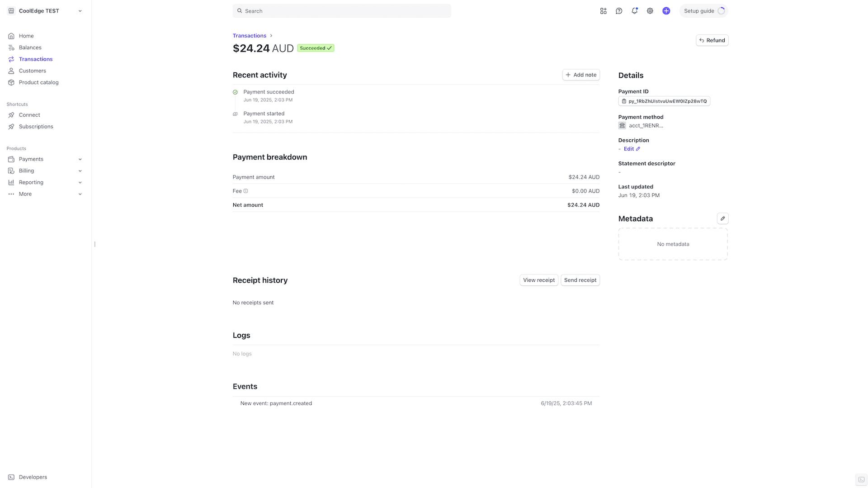Viewport: 868px width, 488px height.
Task: View notifications via the bell icon
Action: (x=634, y=10)
